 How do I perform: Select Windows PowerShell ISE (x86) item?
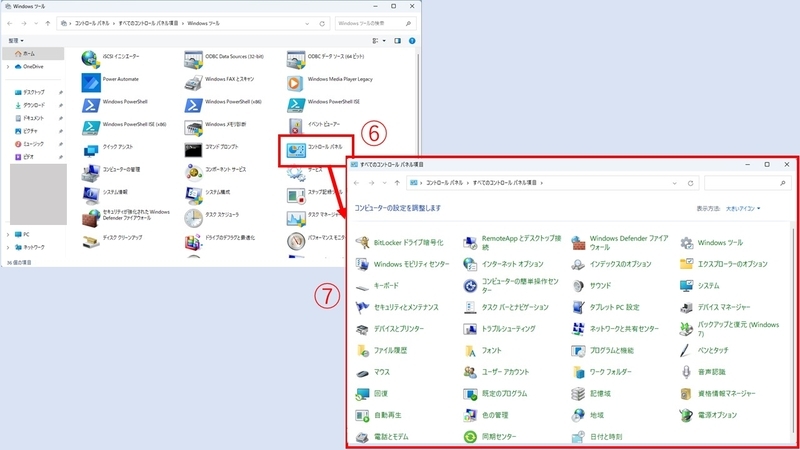click(124, 126)
